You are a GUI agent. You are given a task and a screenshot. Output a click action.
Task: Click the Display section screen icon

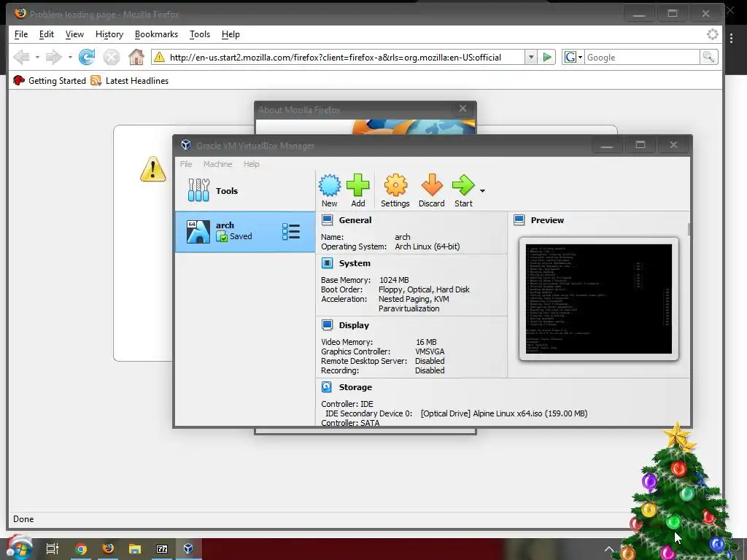click(327, 325)
